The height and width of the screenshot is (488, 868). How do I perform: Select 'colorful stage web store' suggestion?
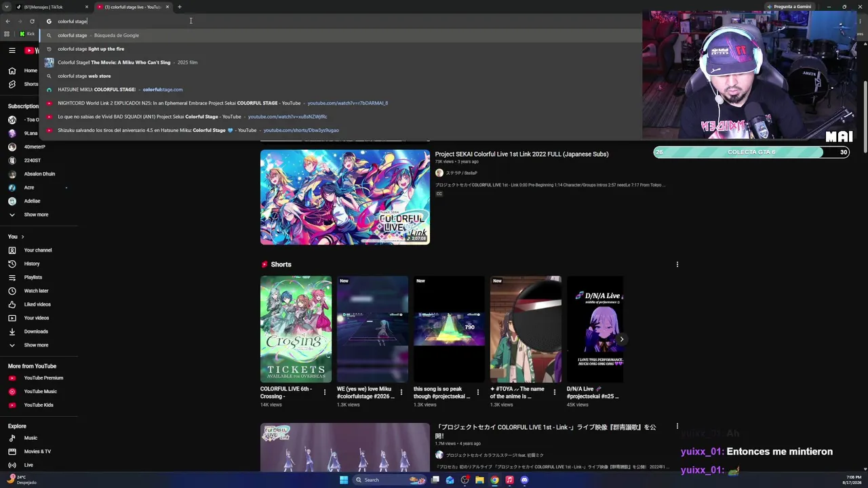click(x=340, y=76)
